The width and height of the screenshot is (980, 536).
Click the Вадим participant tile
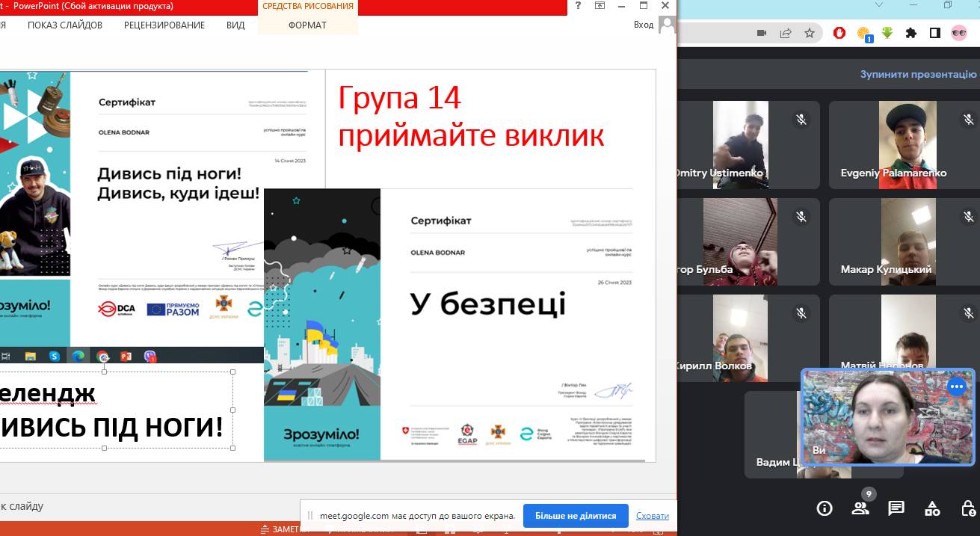click(773, 435)
